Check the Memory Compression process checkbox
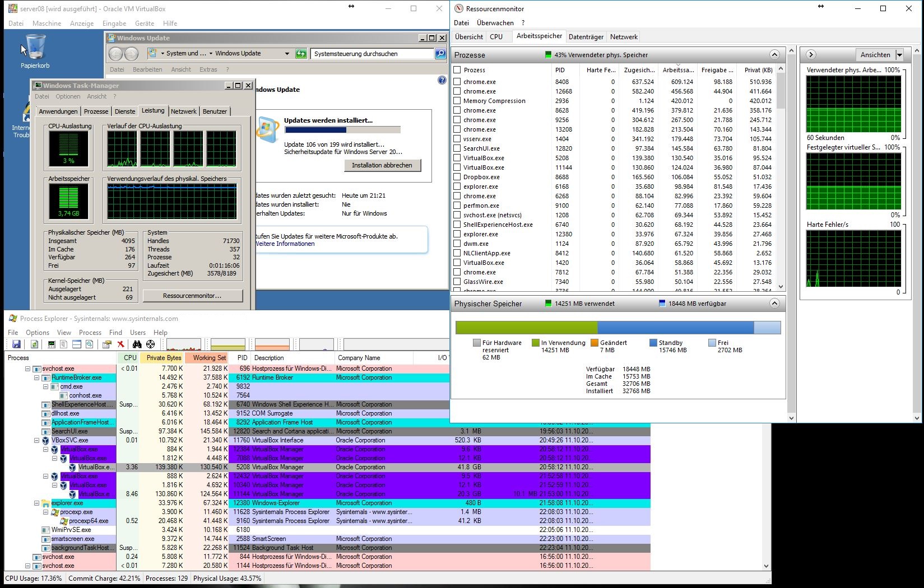This screenshot has width=924, height=588. [457, 101]
